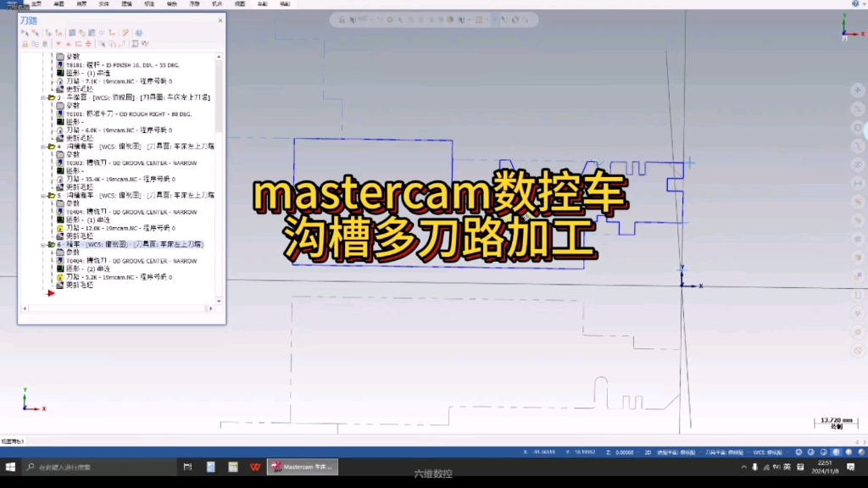Backplot the selected operations
This screenshot has height=488, width=868.
click(x=72, y=33)
